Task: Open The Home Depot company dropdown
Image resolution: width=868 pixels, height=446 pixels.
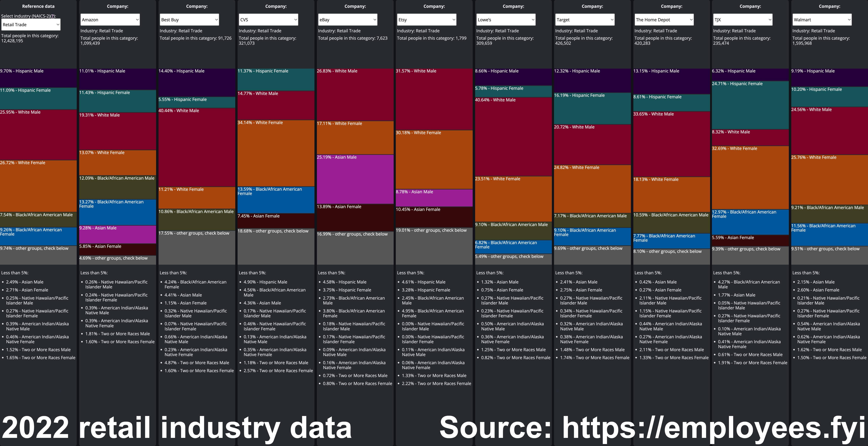Action: 664,20
